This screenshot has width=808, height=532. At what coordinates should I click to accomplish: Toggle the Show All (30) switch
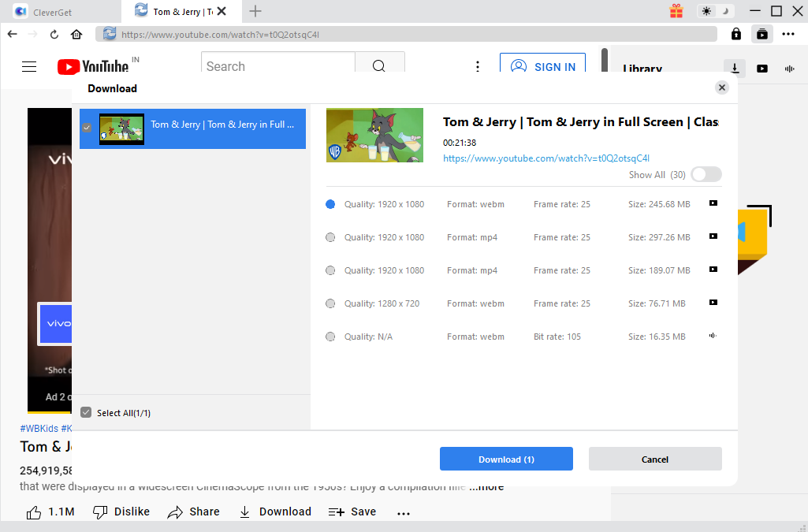[706, 174]
